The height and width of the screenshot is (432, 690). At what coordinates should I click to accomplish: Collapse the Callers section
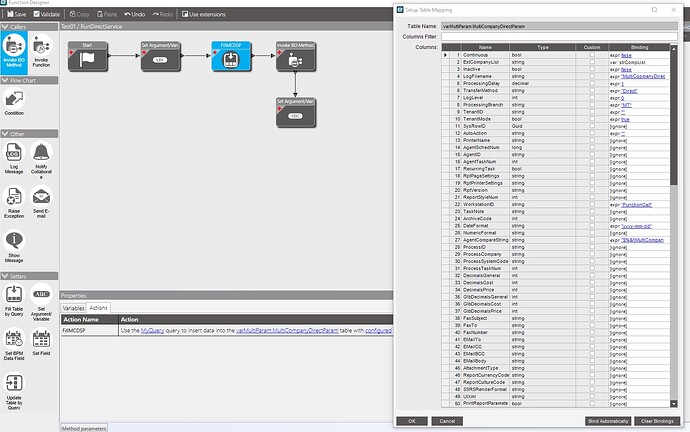pos(5,27)
